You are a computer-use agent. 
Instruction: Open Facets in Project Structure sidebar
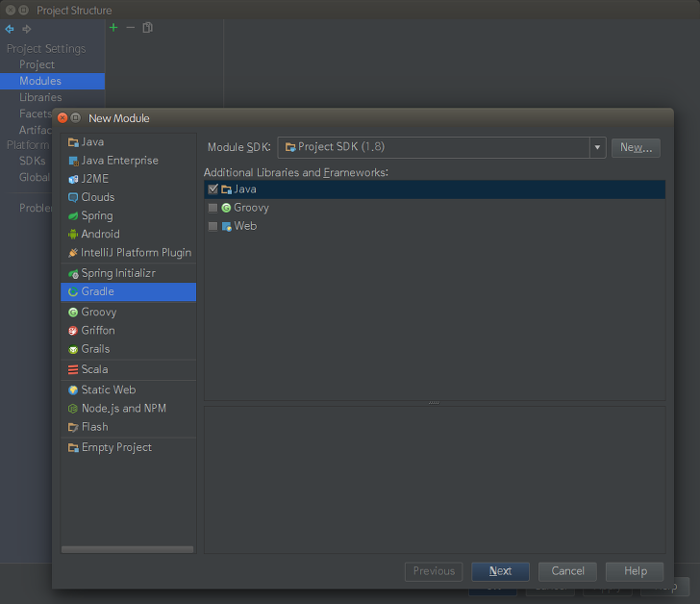click(36, 113)
